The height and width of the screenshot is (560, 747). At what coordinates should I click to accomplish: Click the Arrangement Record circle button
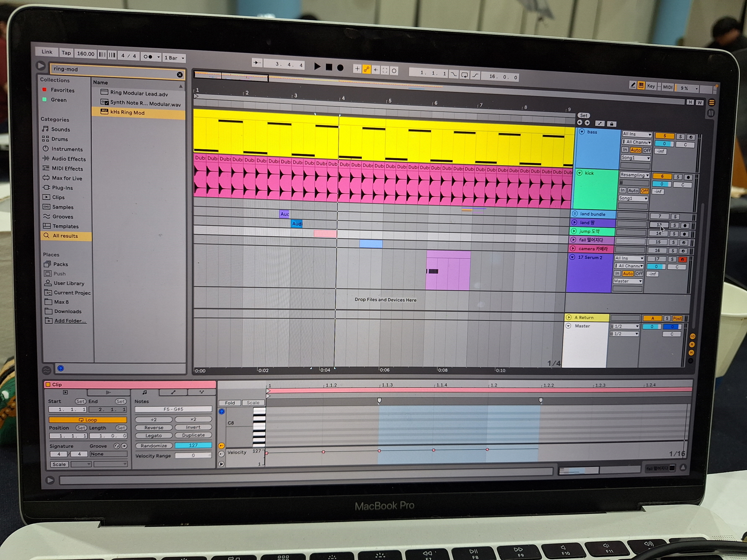[340, 67]
